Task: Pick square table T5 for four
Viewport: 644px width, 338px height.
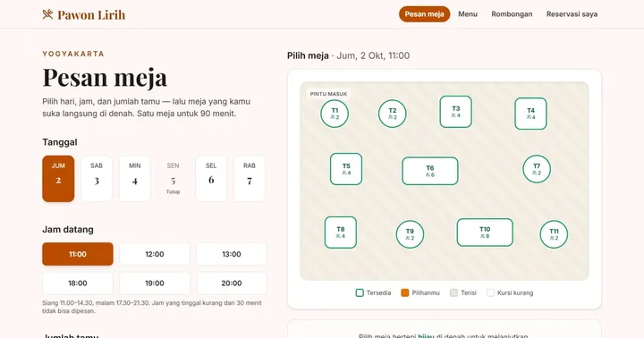Action: tap(346, 169)
